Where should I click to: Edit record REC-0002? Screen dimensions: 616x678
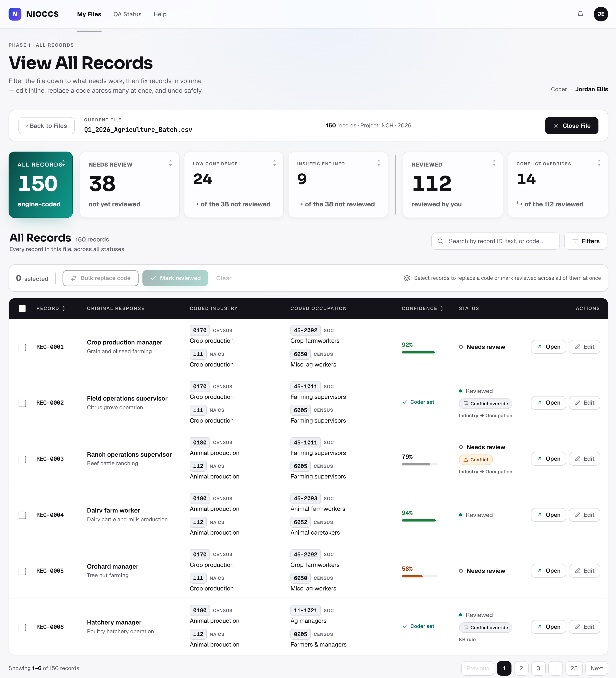pos(584,403)
